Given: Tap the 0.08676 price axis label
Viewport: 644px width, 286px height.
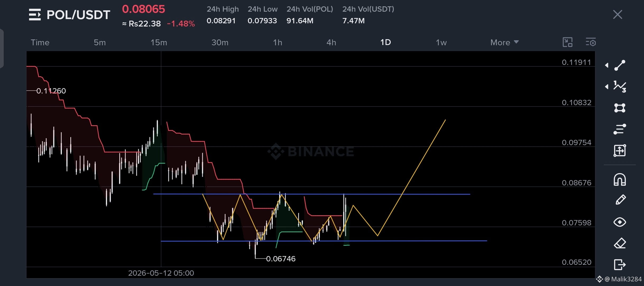Looking at the screenshot, I should [x=576, y=183].
